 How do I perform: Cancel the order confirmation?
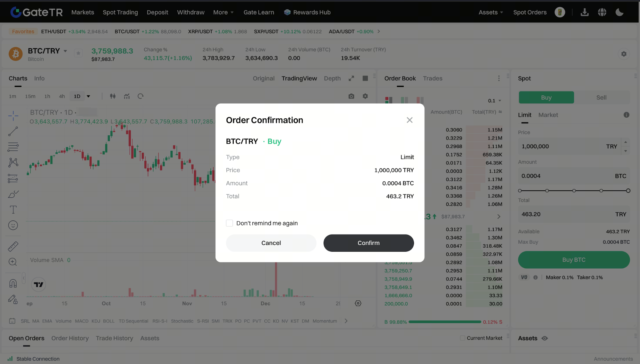tap(271, 243)
